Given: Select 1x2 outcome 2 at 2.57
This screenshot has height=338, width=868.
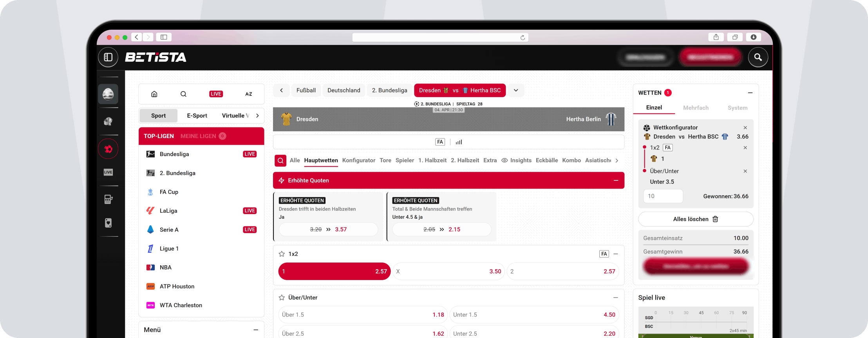Looking at the screenshot, I should click(x=563, y=271).
